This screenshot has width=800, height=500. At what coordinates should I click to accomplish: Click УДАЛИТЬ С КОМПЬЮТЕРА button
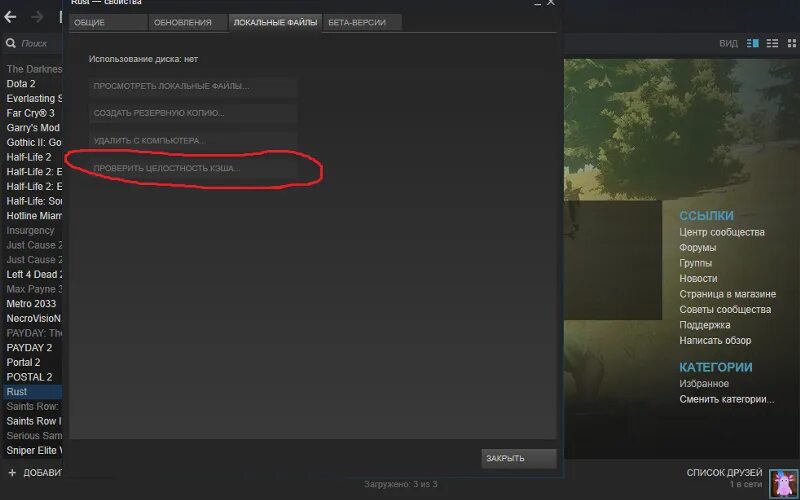pyautogui.click(x=193, y=141)
